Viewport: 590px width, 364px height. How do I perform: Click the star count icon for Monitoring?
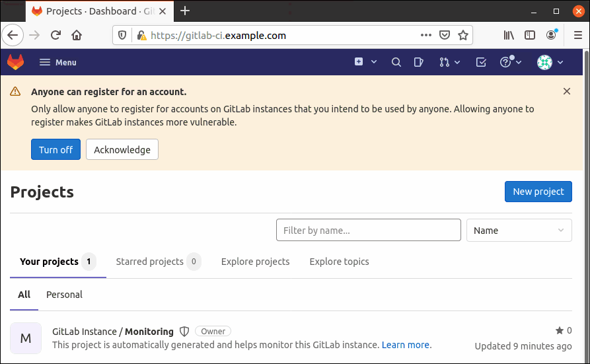[560, 330]
